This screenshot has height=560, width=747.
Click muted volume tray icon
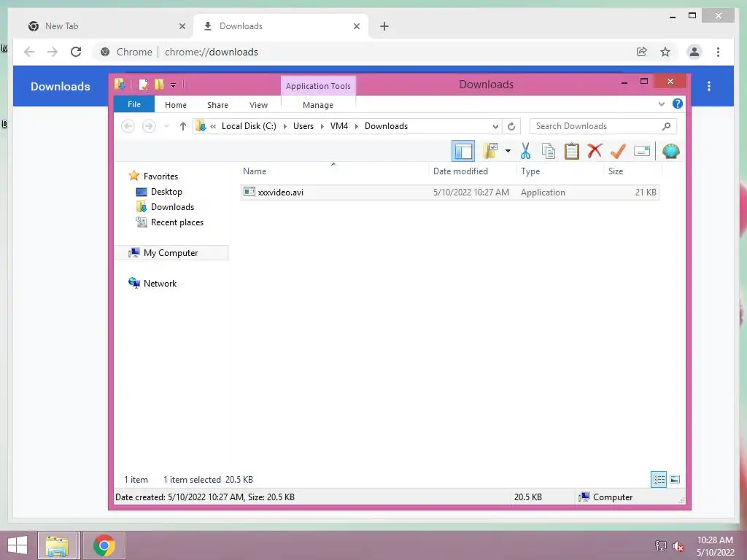point(678,546)
